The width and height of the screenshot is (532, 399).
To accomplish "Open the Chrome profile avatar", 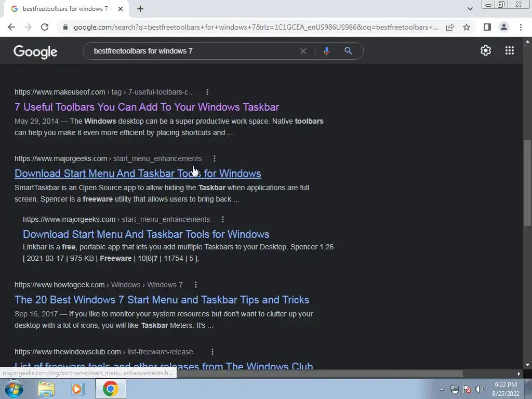I will pyautogui.click(x=504, y=27).
